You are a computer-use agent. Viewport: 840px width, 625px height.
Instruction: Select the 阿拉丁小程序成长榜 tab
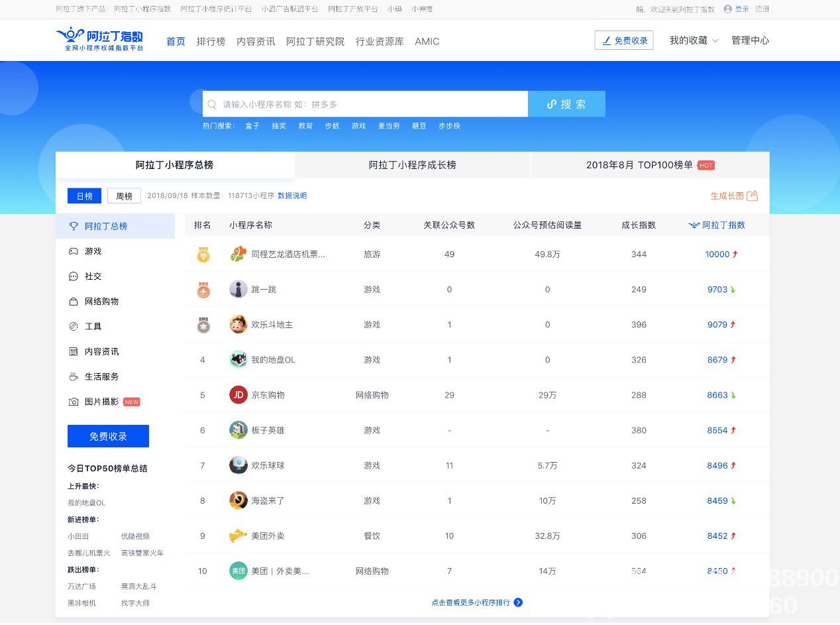coord(413,165)
